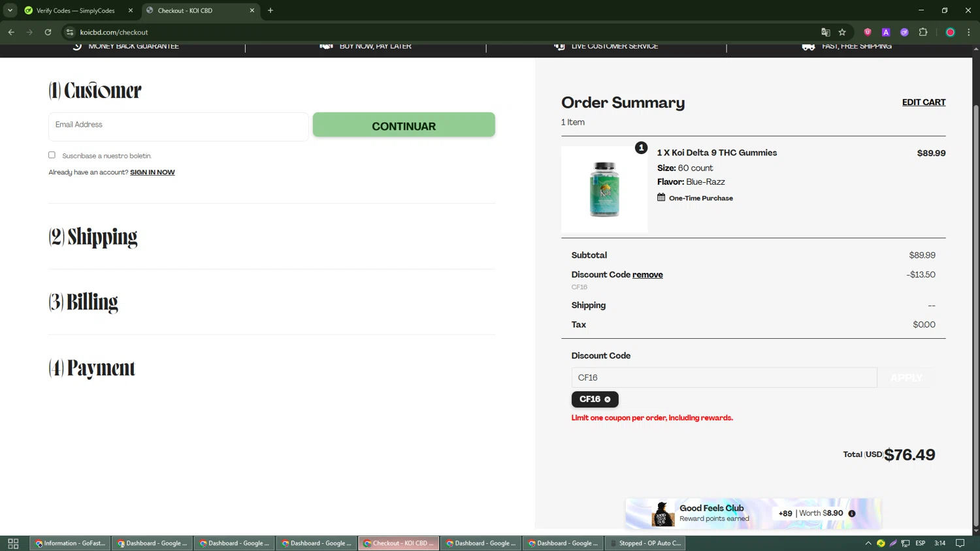
Task: Click the network icon in system tray
Action: 906,543
